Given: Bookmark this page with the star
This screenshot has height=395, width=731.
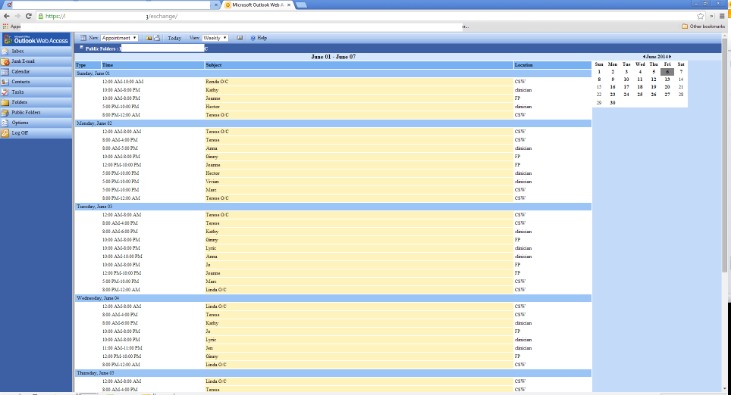Looking at the screenshot, I should pyautogui.click(x=700, y=16).
